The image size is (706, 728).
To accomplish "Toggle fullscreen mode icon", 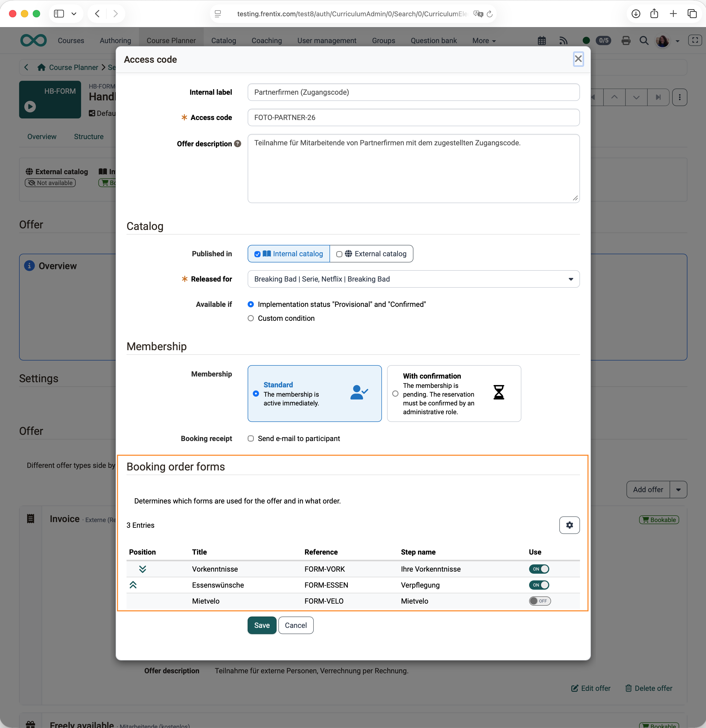I will pyautogui.click(x=694, y=40).
